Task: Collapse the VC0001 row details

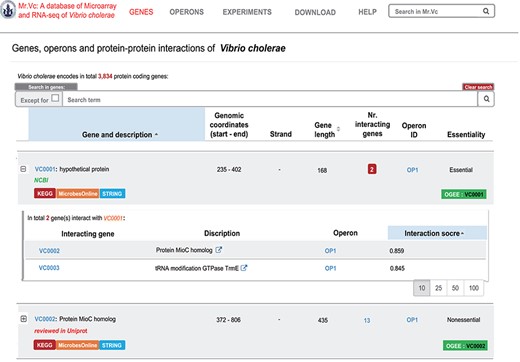Action: pos(23,169)
